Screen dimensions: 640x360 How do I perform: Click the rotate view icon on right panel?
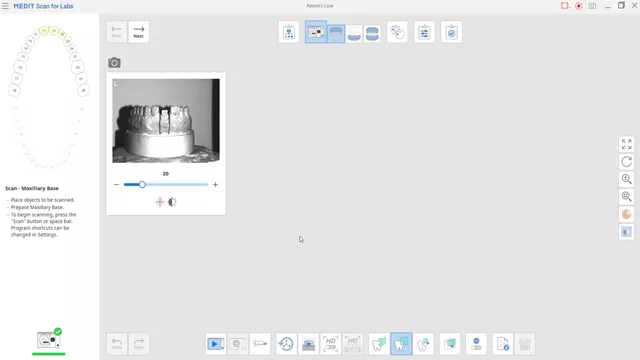click(x=627, y=162)
